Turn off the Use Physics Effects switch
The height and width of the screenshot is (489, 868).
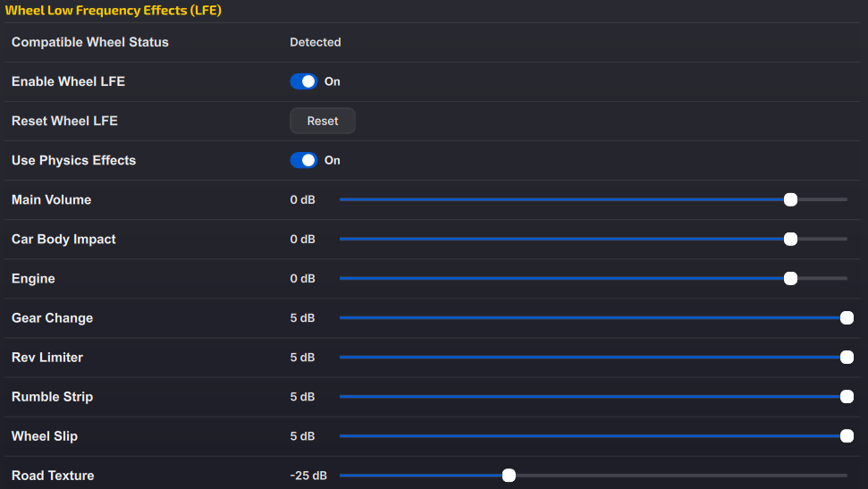tap(304, 160)
